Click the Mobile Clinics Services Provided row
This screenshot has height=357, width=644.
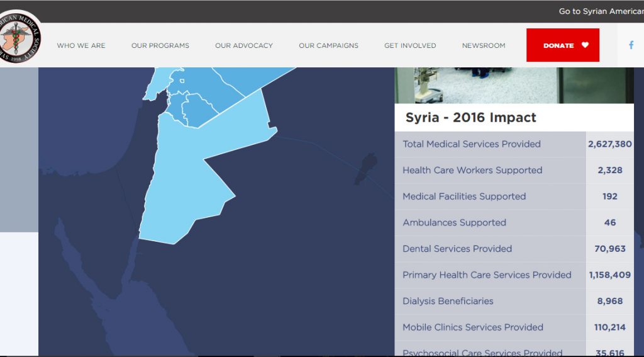(x=514, y=327)
